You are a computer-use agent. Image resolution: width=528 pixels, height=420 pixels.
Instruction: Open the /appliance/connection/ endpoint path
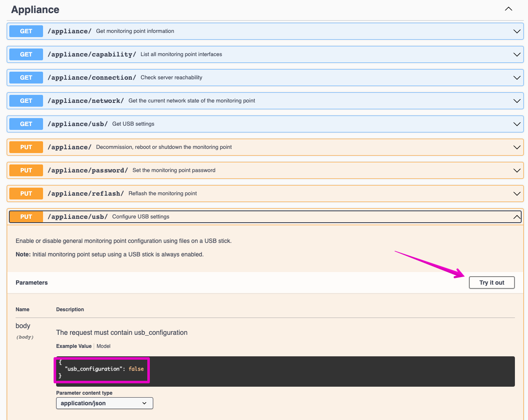[92, 78]
